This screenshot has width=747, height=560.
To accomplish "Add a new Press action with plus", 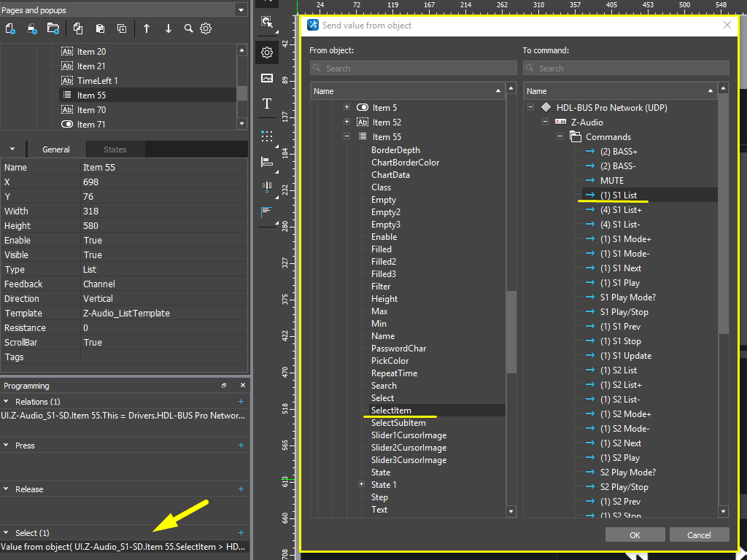I will [241, 446].
